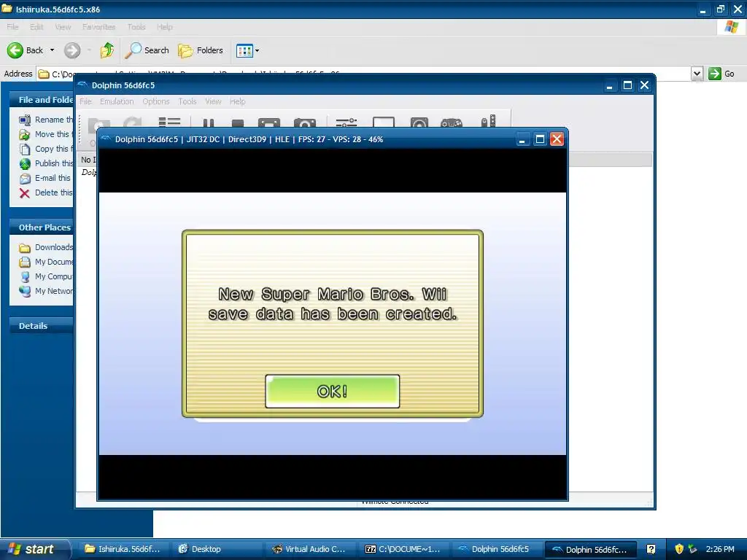Switch to 7-Zip C:\DOCUME~1 taskbar button

(403, 550)
